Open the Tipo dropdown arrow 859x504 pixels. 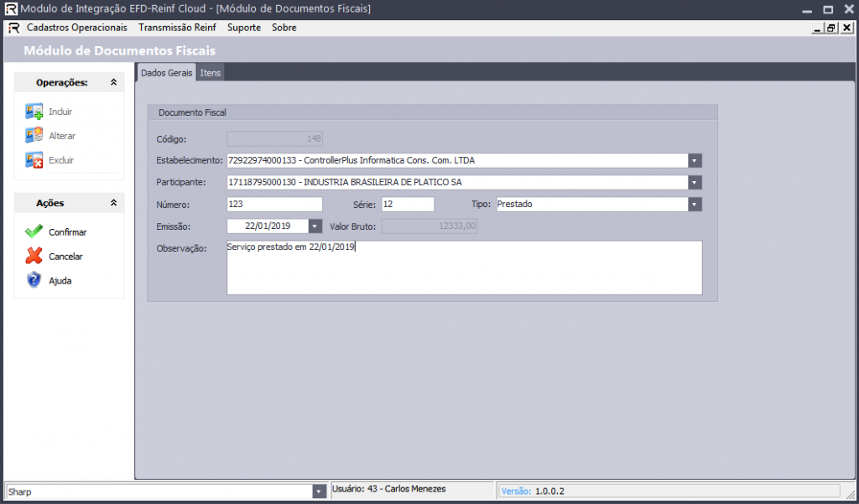click(x=695, y=205)
